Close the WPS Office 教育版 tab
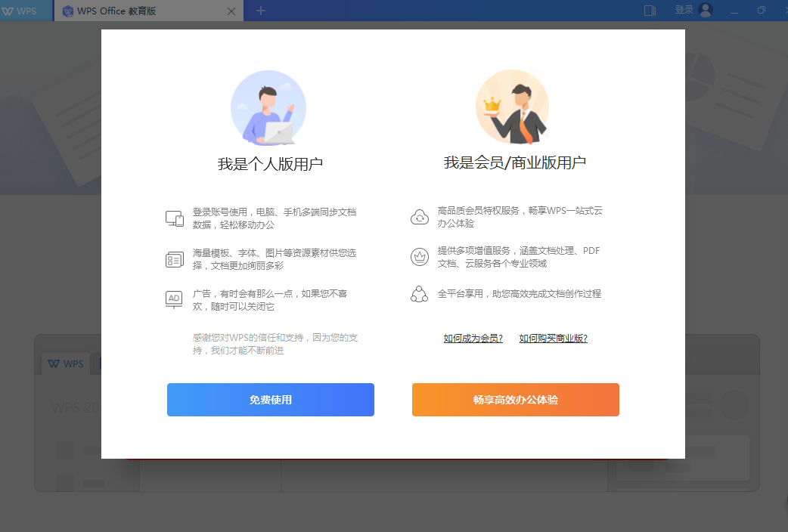The height and width of the screenshot is (532, 788). (231, 11)
